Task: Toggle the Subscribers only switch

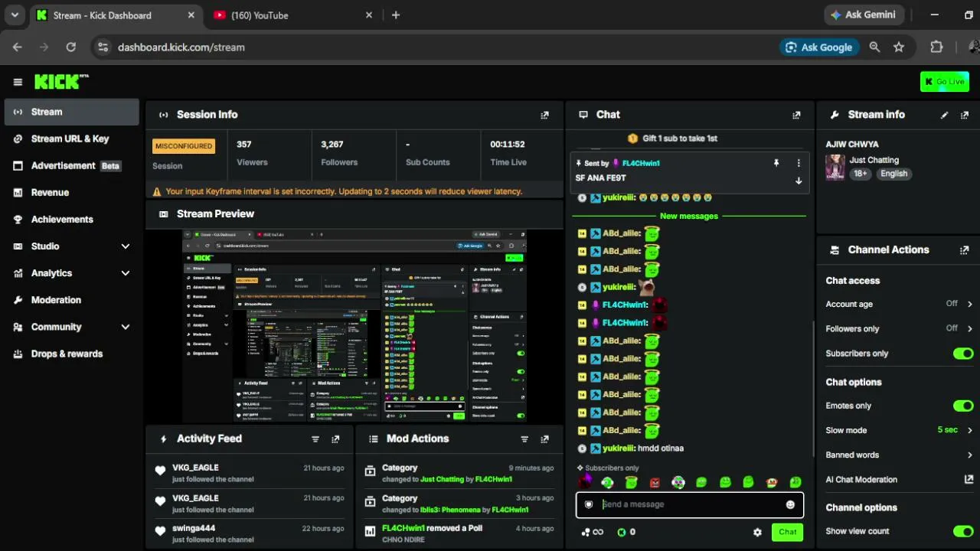Action: 963,354
